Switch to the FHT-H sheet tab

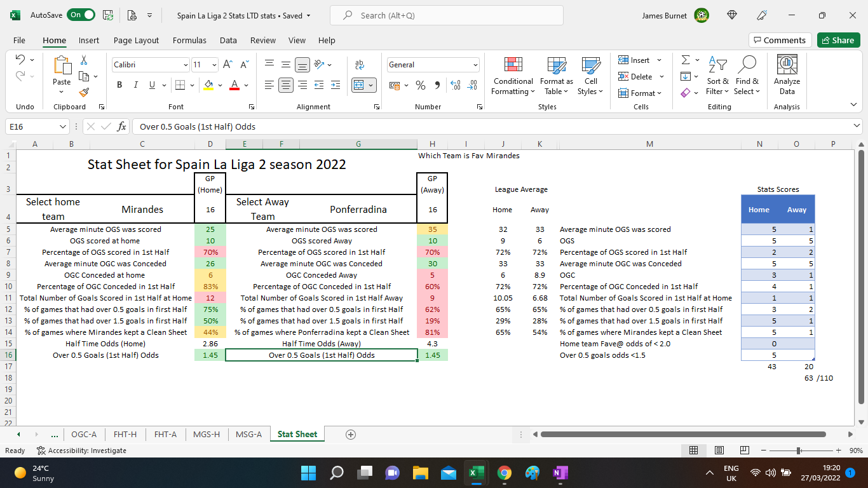coord(125,434)
